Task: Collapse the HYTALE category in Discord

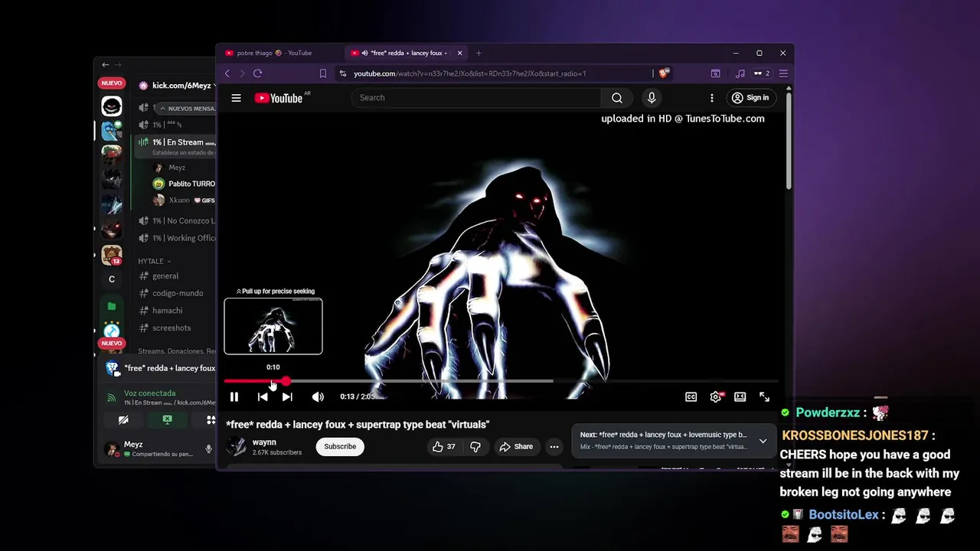Action: pyautogui.click(x=153, y=261)
